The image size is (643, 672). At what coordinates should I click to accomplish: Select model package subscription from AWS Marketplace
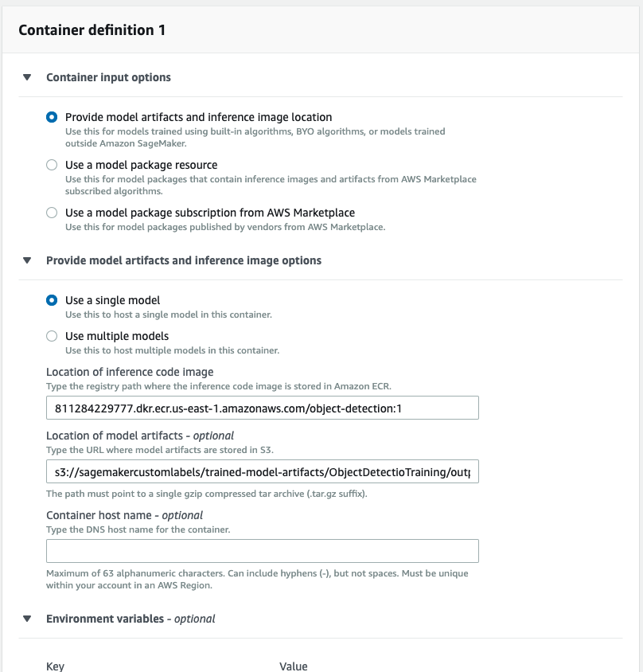pos(52,213)
